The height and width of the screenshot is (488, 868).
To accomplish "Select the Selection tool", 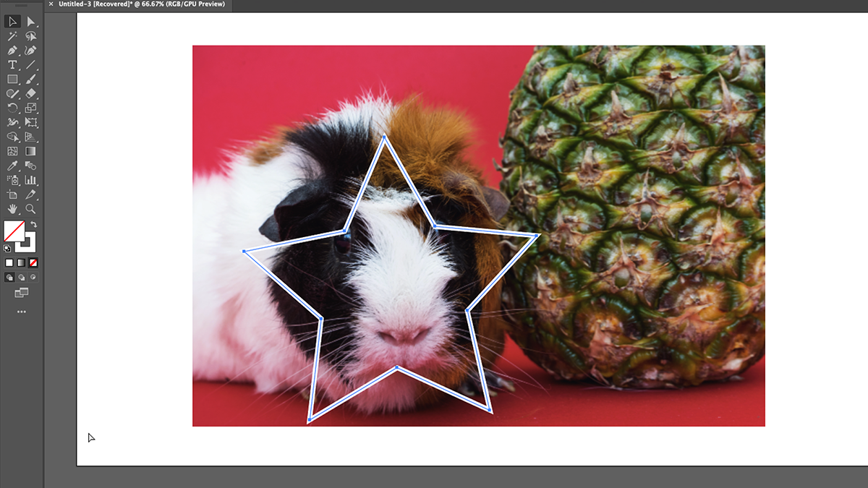I will (x=12, y=22).
